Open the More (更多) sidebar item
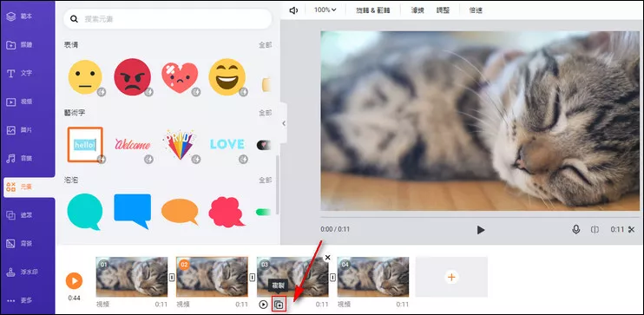Screen dimensions: 644x315 [19, 300]
